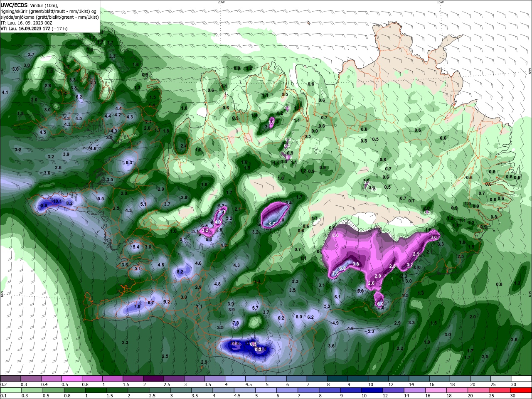The height and width of the screenshot is (399, 532).
Task: Click the '15W' longitude label at top
Action: (440, 2)
